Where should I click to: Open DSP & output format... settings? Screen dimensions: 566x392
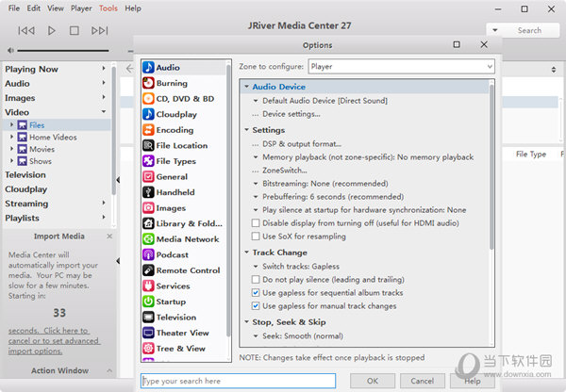pos(302,144)
